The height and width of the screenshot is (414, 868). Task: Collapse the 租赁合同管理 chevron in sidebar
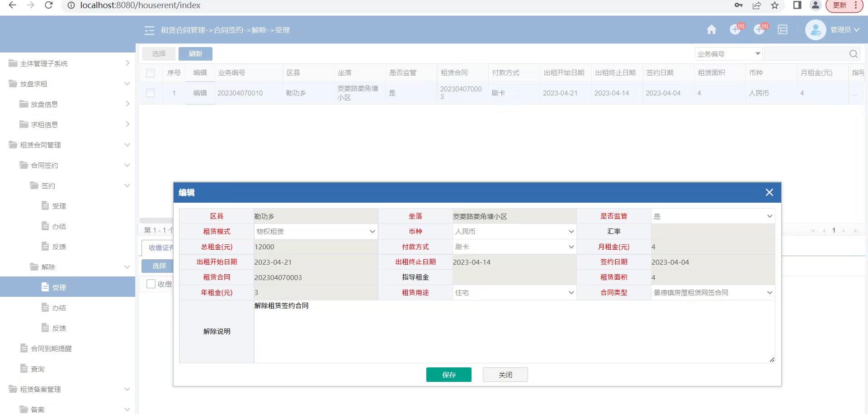[x=127, y=145]
